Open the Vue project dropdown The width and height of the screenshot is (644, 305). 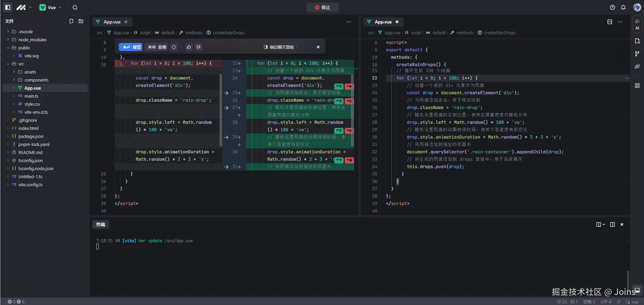pyautogui.click(x=51, y=7)
